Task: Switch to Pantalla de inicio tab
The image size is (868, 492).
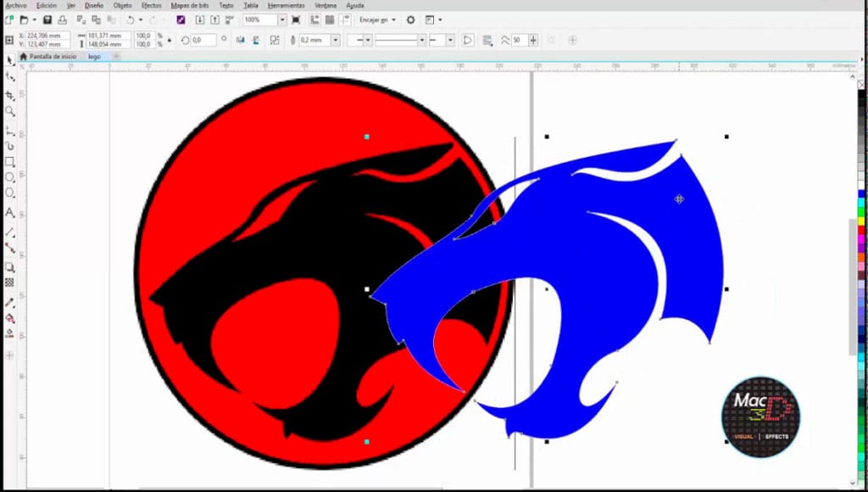Action: coord(48,57)
